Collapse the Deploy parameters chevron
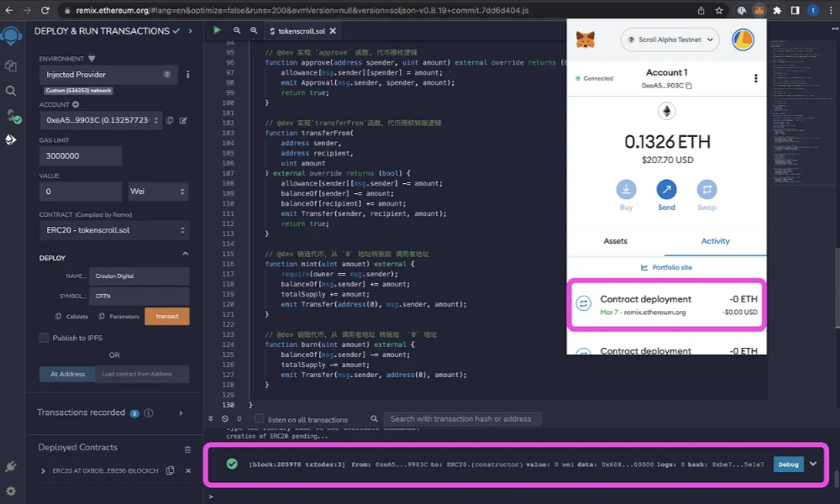 186,254
